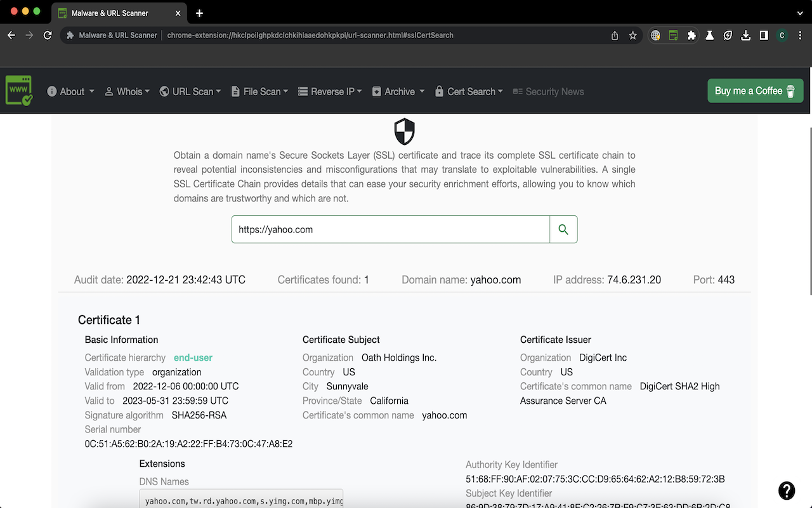Expand the Whois dropdown
812x508 pixels.
point(128,91)
